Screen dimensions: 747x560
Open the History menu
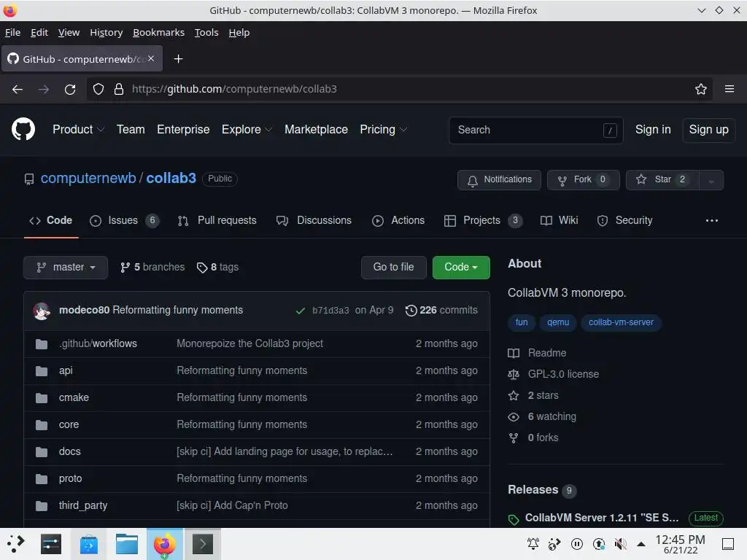click(x=107, y=32)
